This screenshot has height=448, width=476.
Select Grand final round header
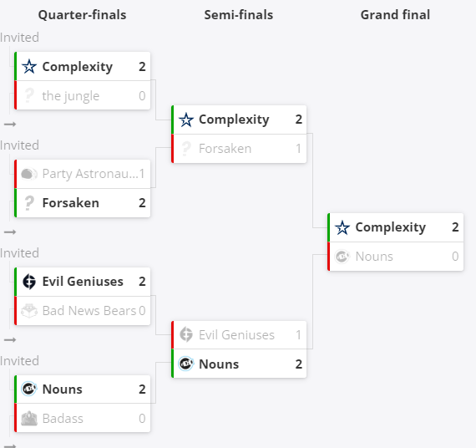click(395, 15)
